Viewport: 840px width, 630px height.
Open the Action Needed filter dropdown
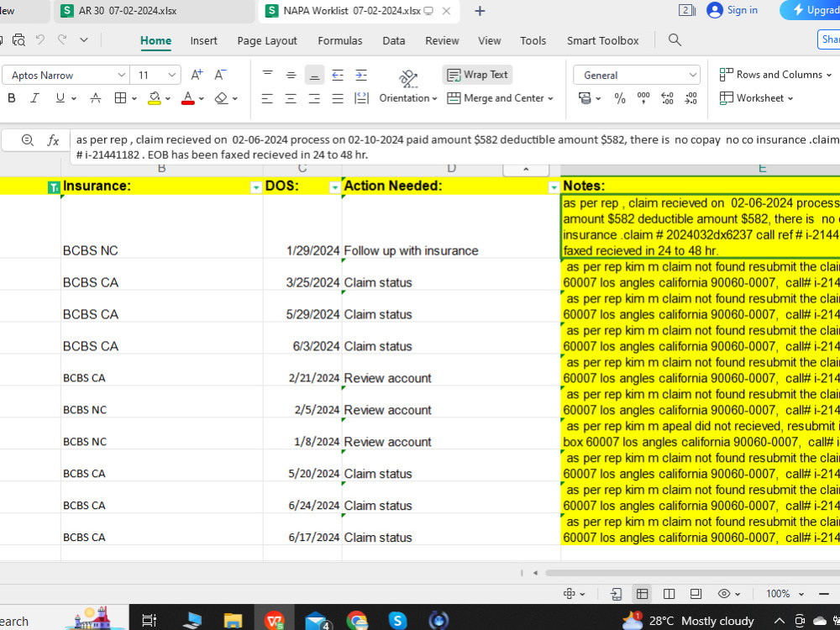tap(554, 187)
